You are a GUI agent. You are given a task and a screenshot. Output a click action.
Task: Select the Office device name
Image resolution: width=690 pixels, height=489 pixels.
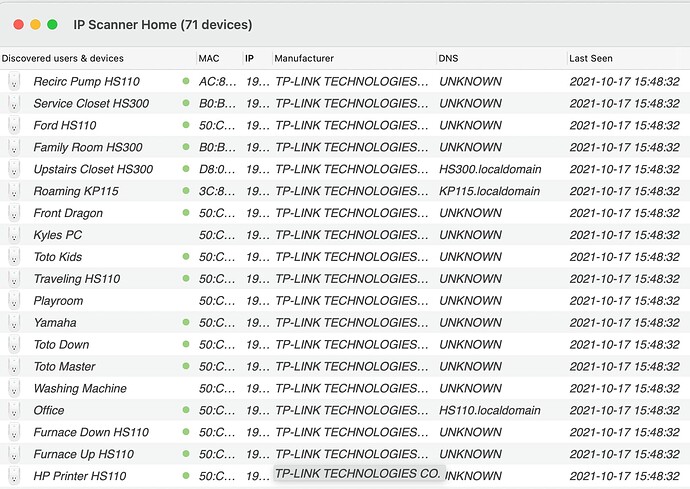click(x=49, y=410)
